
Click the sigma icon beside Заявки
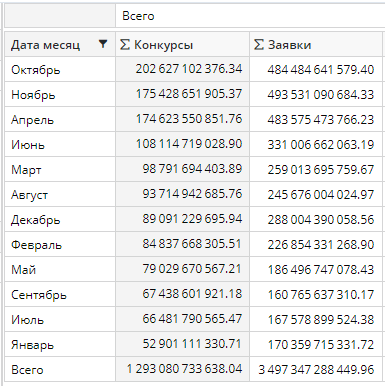click(x=259, y=45)
